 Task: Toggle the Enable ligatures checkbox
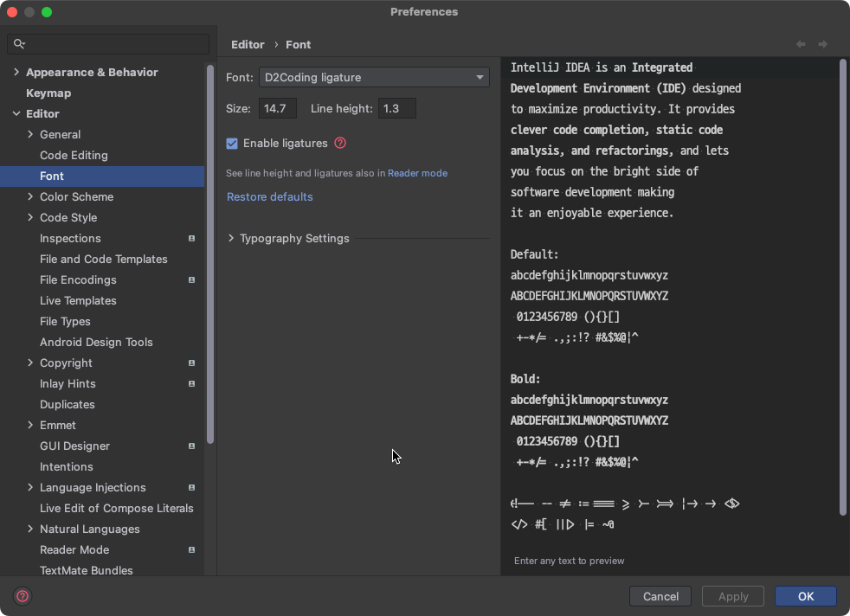pyautogui.click(x=232, y=143)
